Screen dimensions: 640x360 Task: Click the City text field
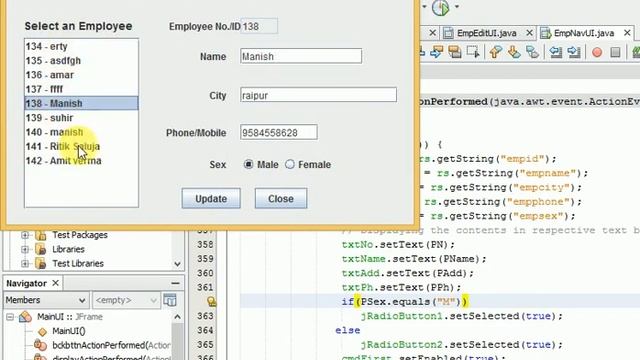318,95
